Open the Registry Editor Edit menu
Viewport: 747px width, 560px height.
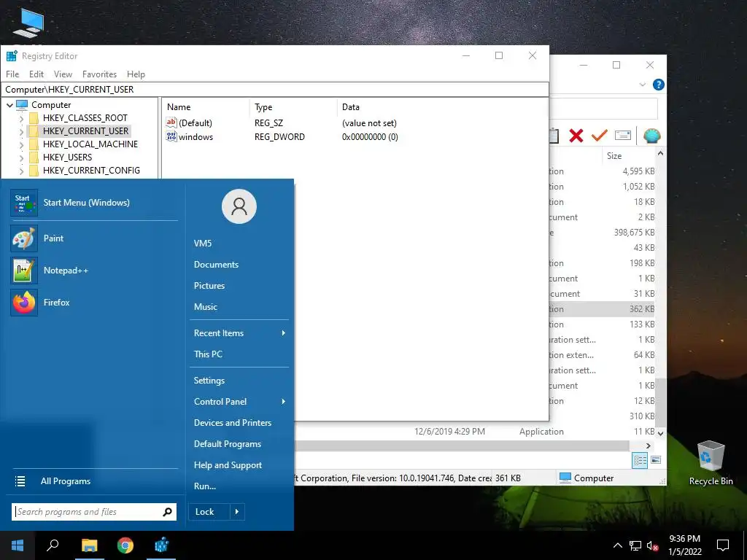coord(36,74)
